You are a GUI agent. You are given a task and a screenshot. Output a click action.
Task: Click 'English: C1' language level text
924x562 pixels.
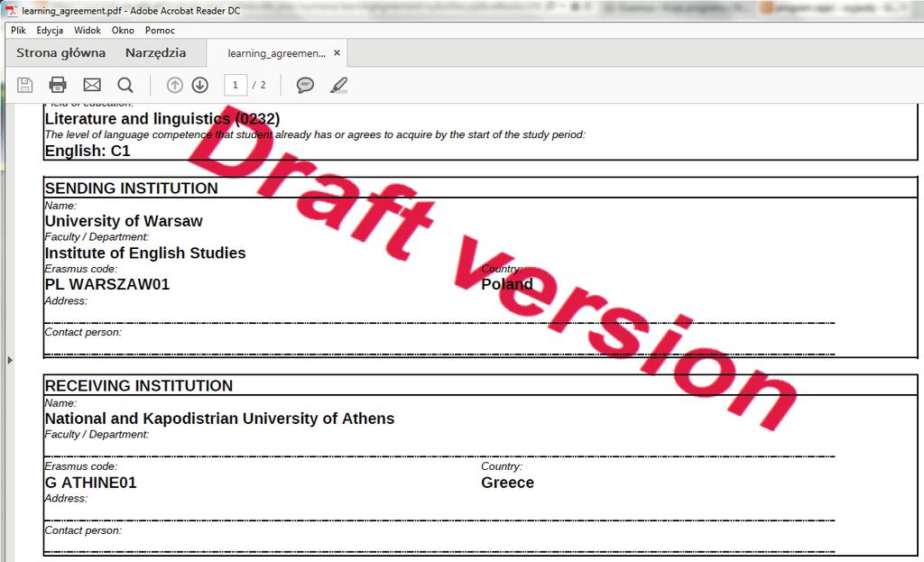coord(88,151)
